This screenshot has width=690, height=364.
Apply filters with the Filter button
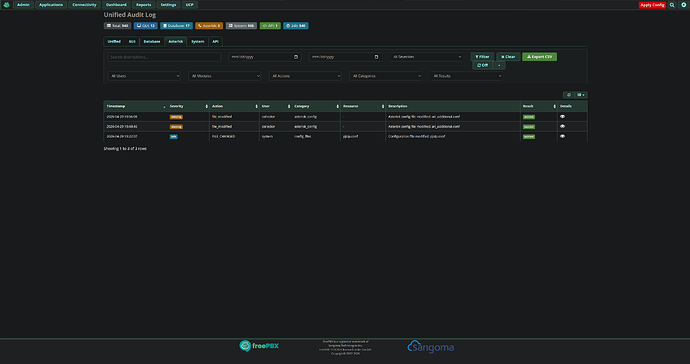[482, 57]
